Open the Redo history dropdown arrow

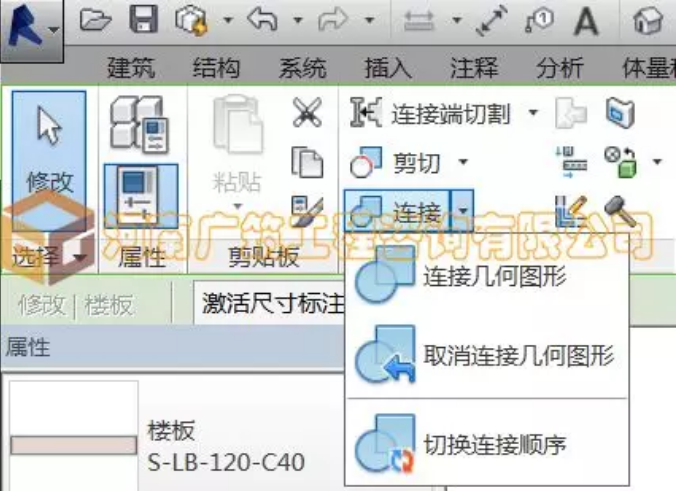click(369, 20)
